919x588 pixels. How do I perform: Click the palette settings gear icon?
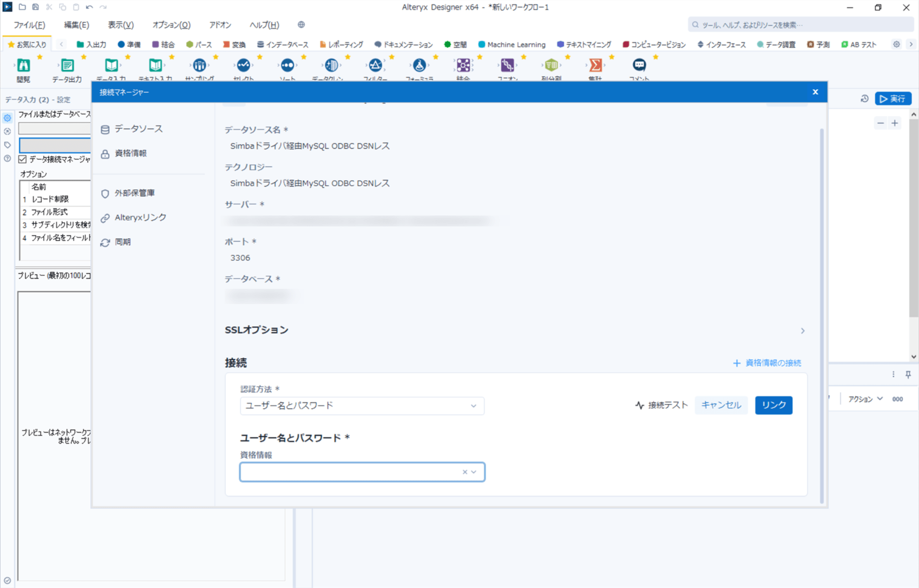coord(896,45)
